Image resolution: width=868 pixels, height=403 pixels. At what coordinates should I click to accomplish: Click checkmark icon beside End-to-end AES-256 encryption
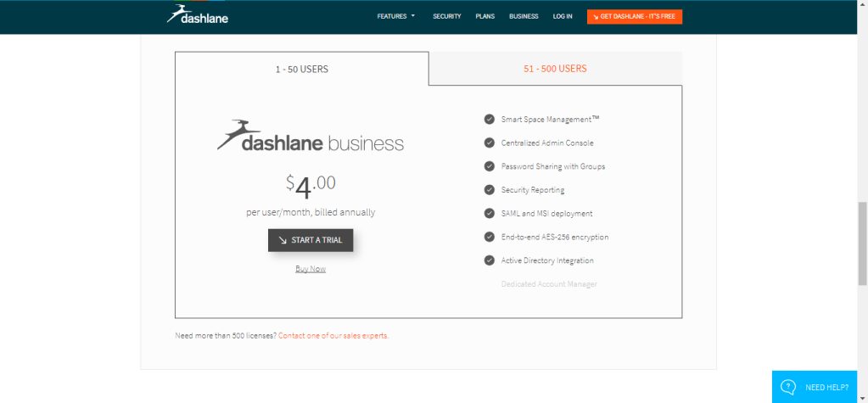pyautogui.click(x=490, y=237)
